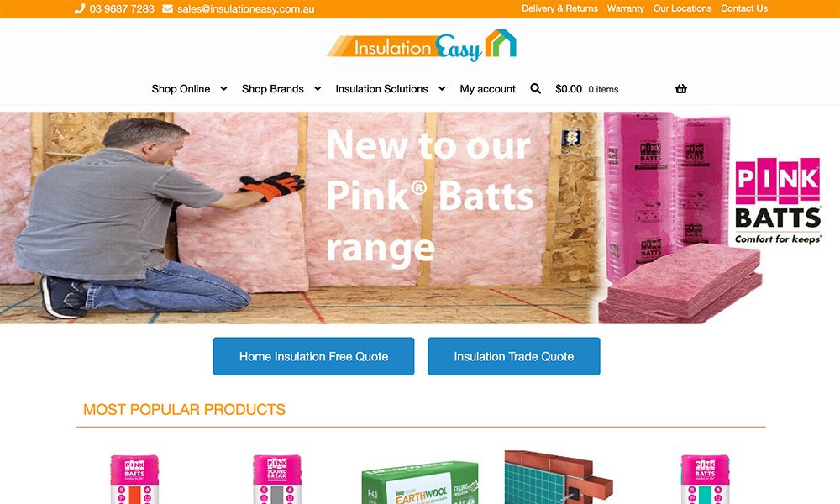This screenshot has height=504, width=840.
Task: Open the Delivery & Returns link
Action: (x=559, y=8)
